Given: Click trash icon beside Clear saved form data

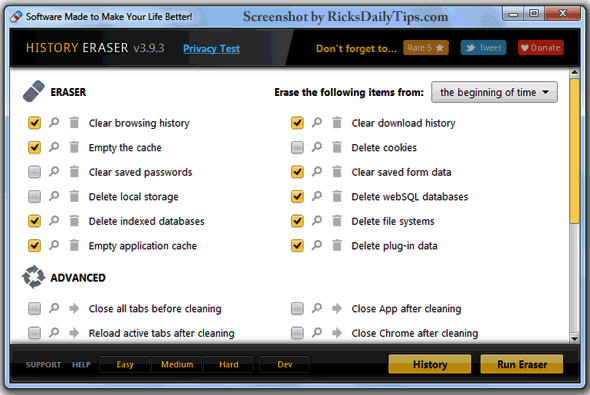Looking at the screenshot, I should click(x=337, y=172).
